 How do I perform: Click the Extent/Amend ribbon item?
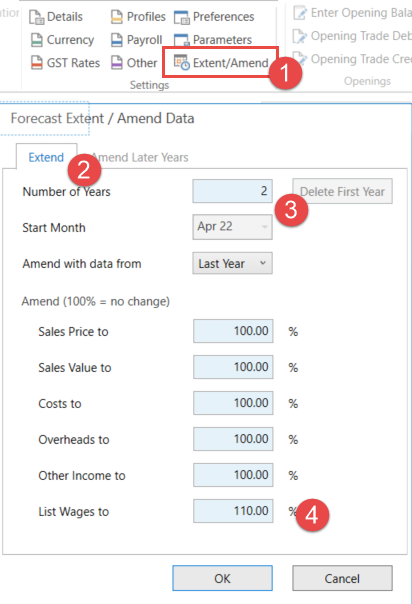pyautogui.click(x=221, y=63)
